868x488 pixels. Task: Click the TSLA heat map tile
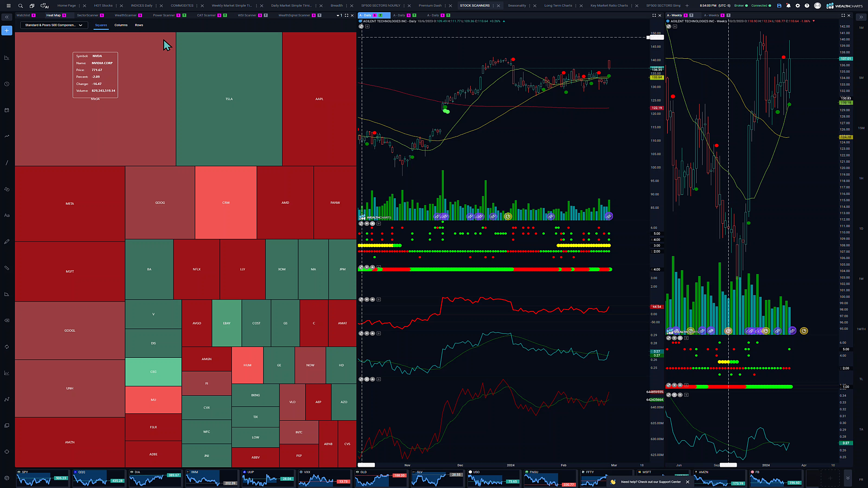[x=229, y=99]
